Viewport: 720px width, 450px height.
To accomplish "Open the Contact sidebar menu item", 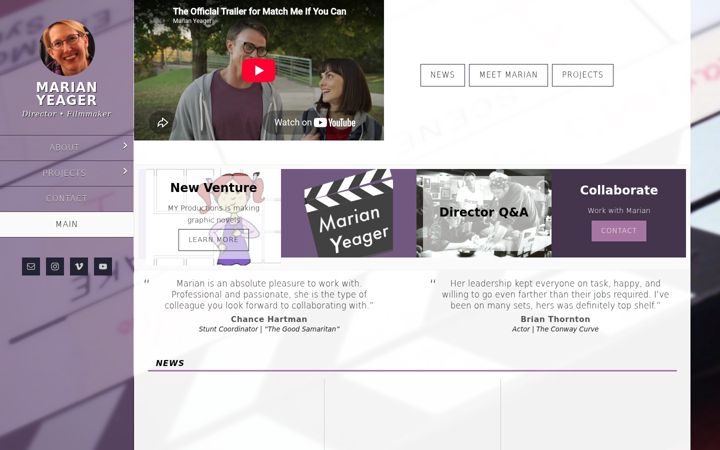I will (67, 198).
